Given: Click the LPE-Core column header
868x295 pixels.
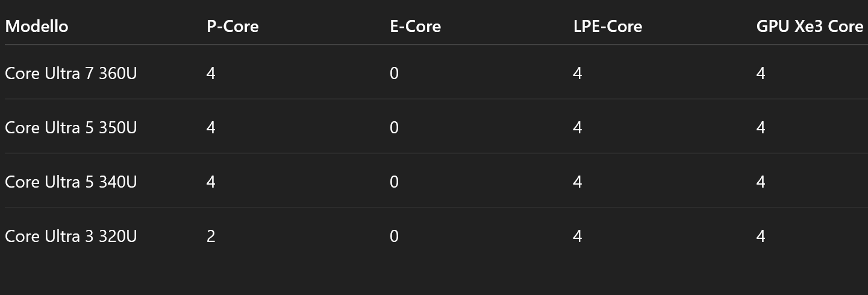Looking at the screenshot, I should [x=608, y=27].
